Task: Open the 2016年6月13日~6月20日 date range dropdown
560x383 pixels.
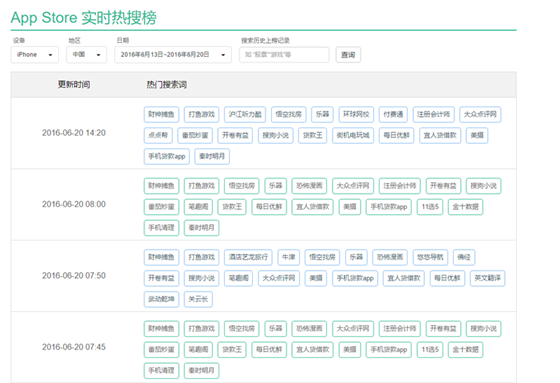Action: click(173, 55)
